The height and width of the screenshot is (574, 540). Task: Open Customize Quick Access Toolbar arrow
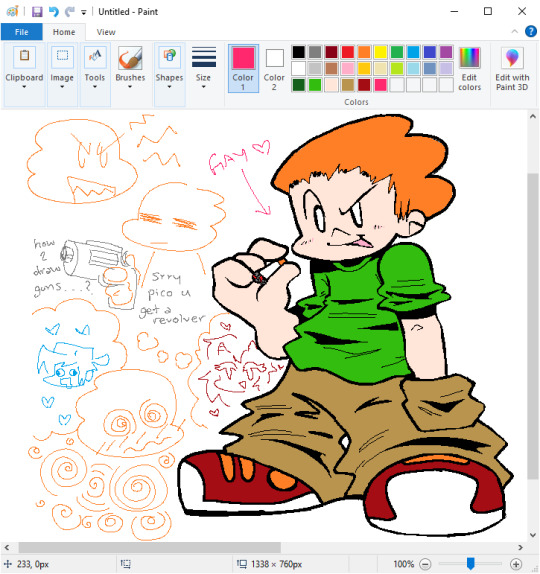pos(83,12)
